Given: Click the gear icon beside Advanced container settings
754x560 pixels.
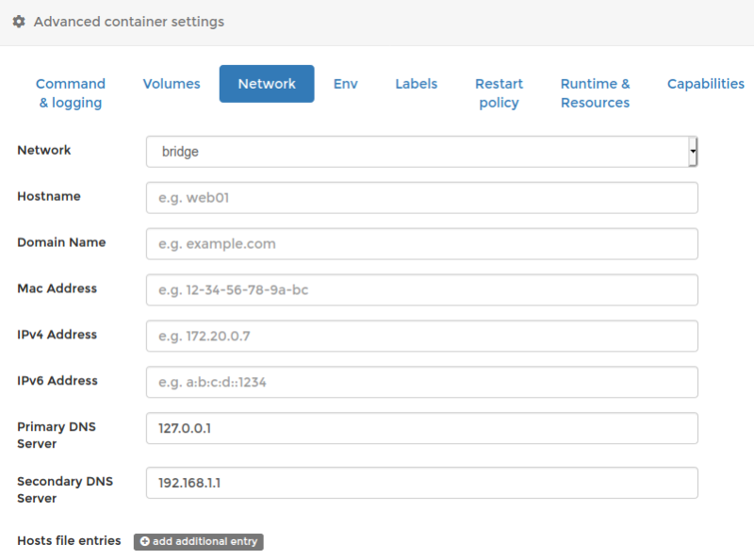Looking at the screenshot, I should pyautogui.click(x=19, y=22).
